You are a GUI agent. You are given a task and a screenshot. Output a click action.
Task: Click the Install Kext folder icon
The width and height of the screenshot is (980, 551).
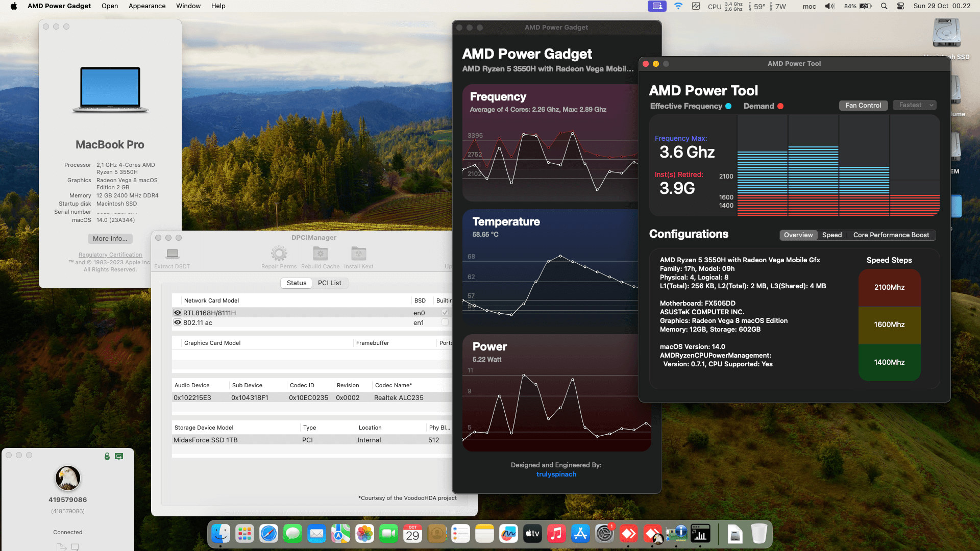pyautogui.click(x=358, y=254)
